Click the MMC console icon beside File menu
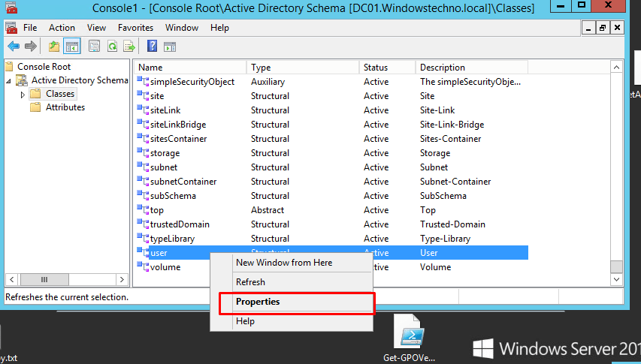The image size is (641, 364). 11,28
